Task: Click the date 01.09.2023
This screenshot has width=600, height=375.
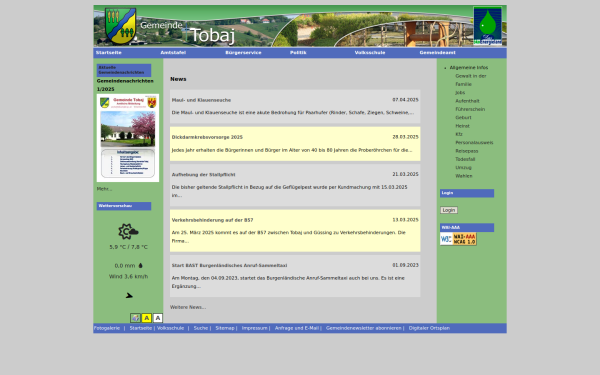Action: [x=405, y=265]
